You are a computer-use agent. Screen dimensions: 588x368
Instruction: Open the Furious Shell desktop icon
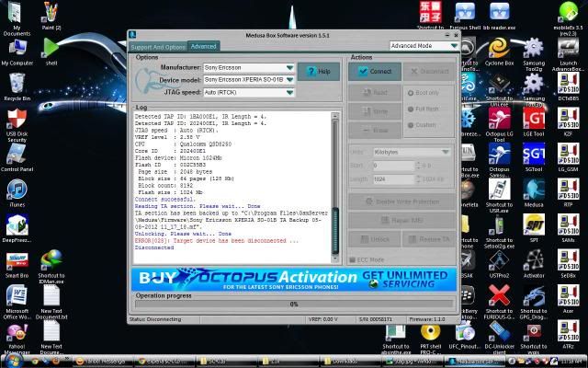click(465, 16)
